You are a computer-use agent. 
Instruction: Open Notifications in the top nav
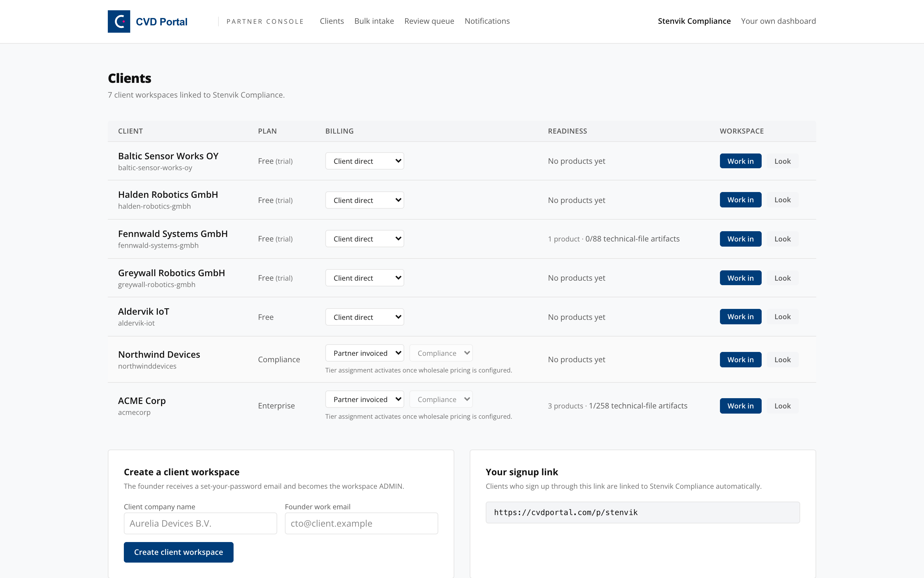point(487,21)
